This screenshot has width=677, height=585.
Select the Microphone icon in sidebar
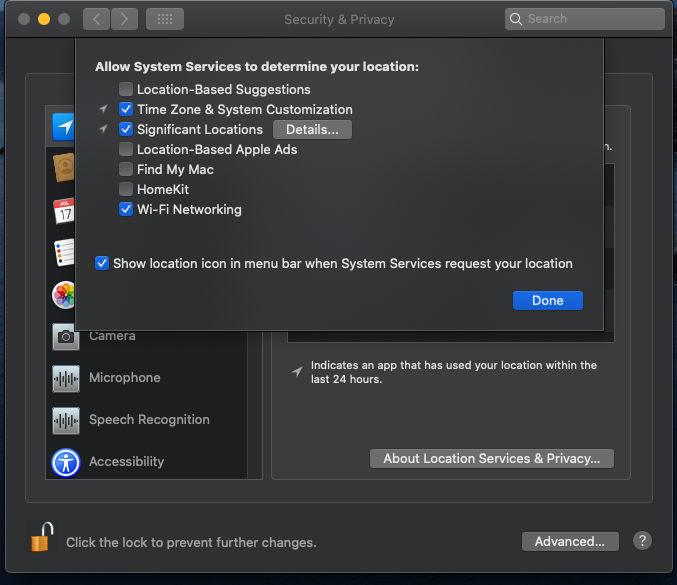(x=66, y=379)
